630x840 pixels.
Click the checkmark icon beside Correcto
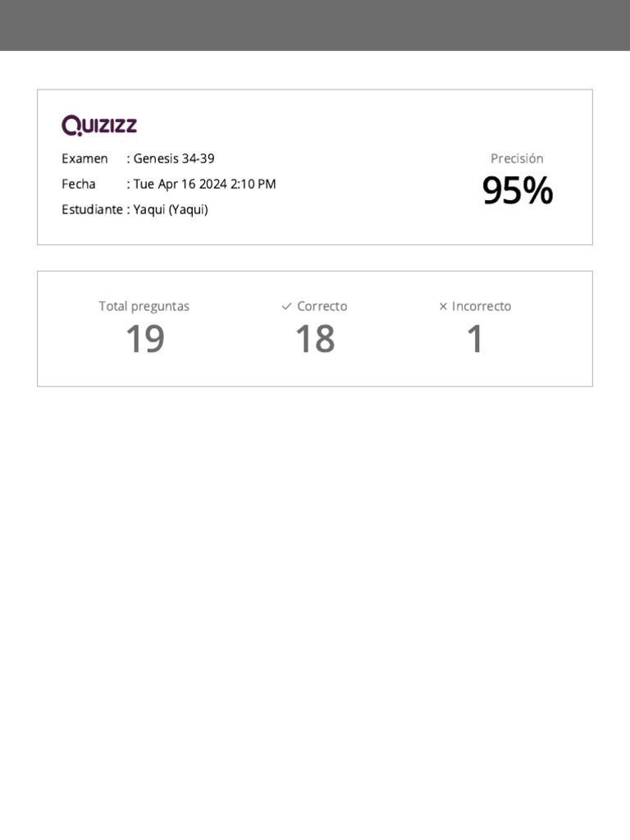(286, 307)
